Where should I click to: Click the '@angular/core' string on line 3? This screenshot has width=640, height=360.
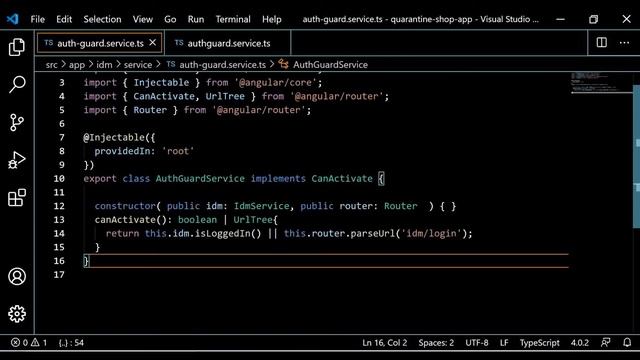(275, 82)
